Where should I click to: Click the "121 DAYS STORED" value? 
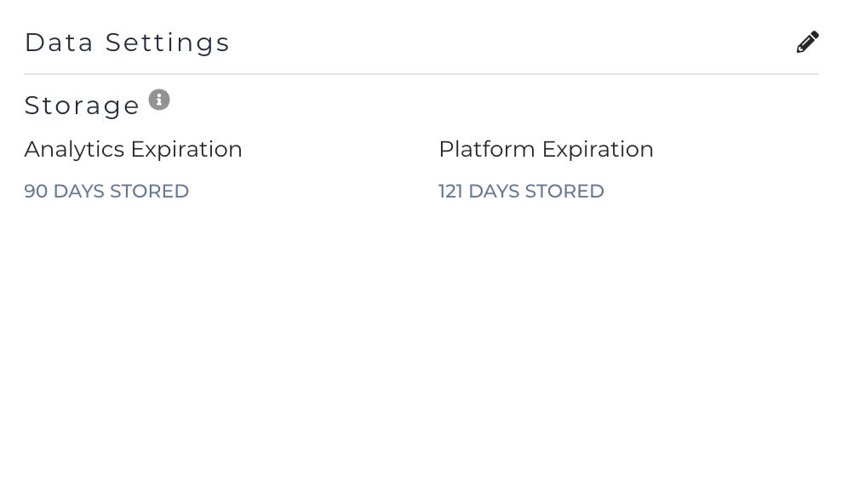pos(521,191)
